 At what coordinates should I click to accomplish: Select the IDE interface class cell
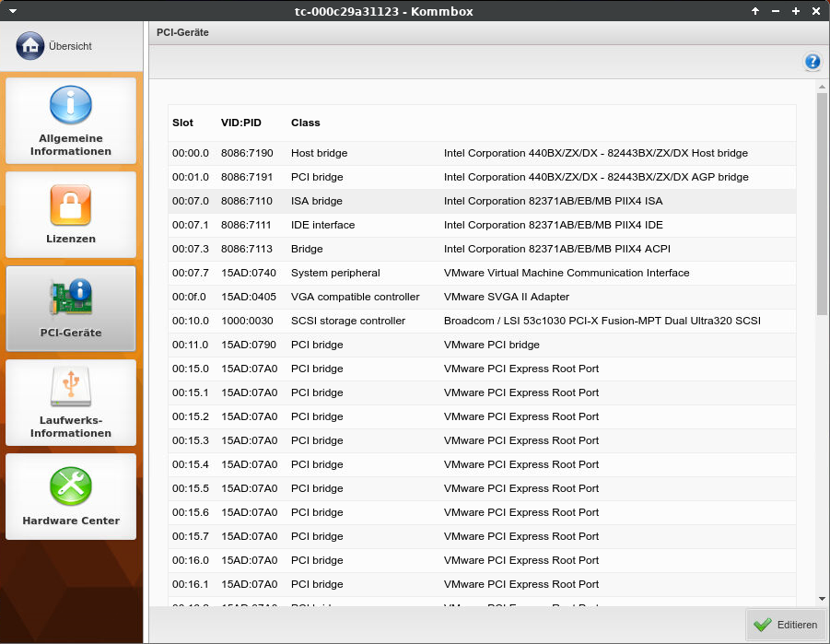pyautogui.click(x=323, y=225)
